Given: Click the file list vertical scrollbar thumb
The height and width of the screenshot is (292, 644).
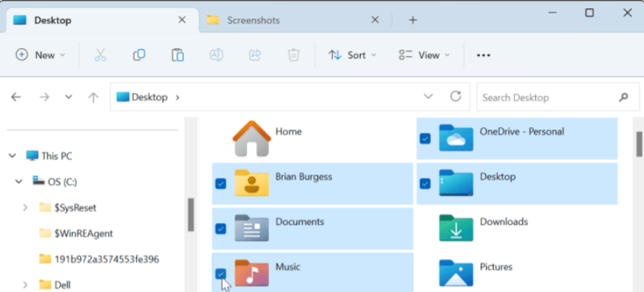Looking at the screenshot, I should tap(639, 144).
